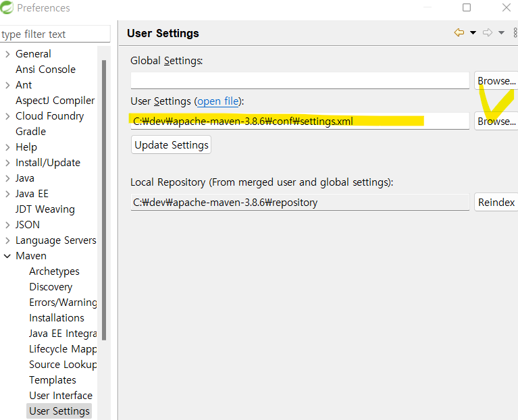
Task: Open the forward history dropdown arrow
Action: tap(502, 32)
